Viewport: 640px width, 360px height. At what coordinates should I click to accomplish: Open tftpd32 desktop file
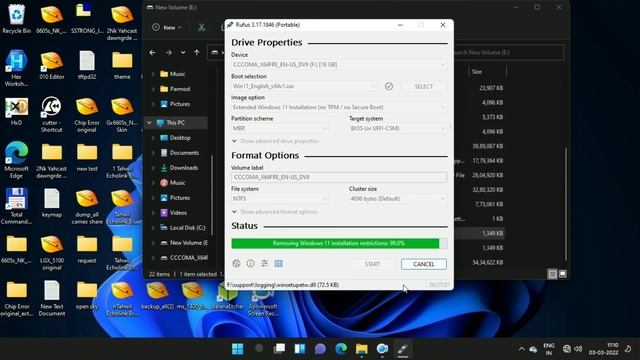tap(87, 65)
